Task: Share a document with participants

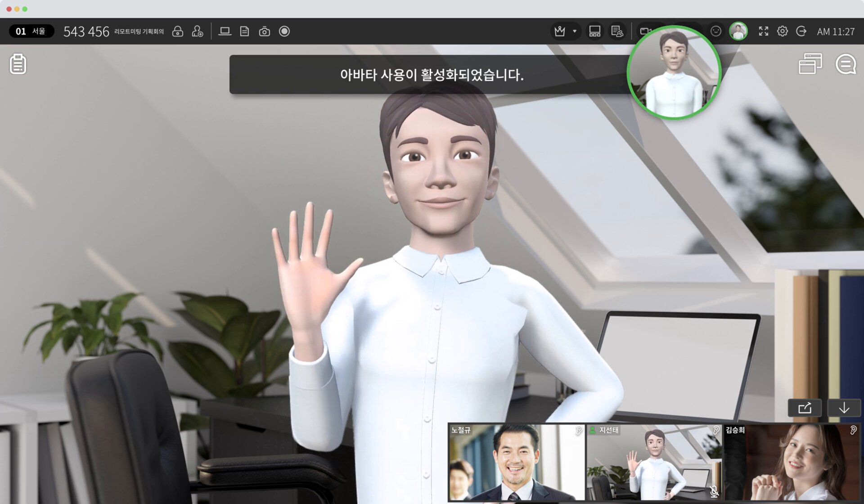Action: (245, 31)
